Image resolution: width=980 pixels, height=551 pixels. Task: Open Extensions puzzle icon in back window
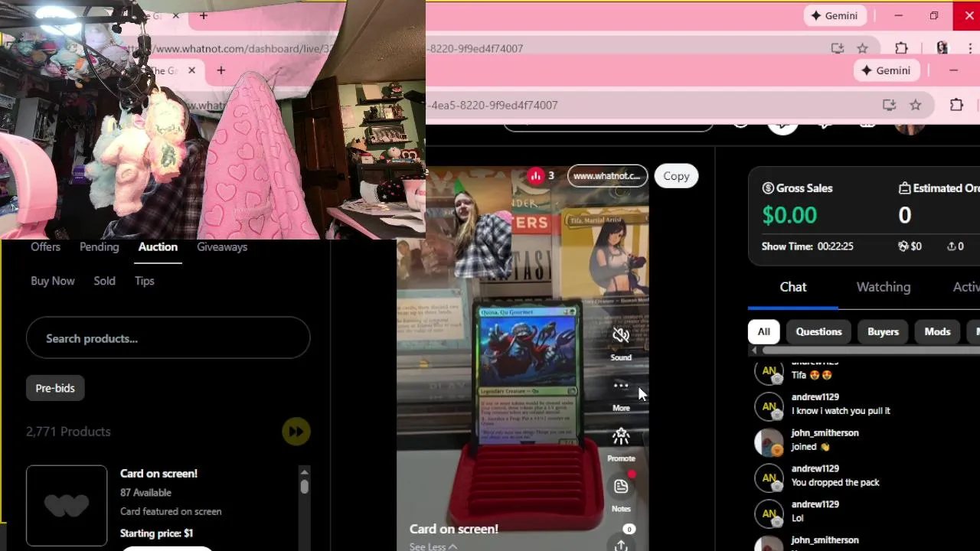[902, 48]
